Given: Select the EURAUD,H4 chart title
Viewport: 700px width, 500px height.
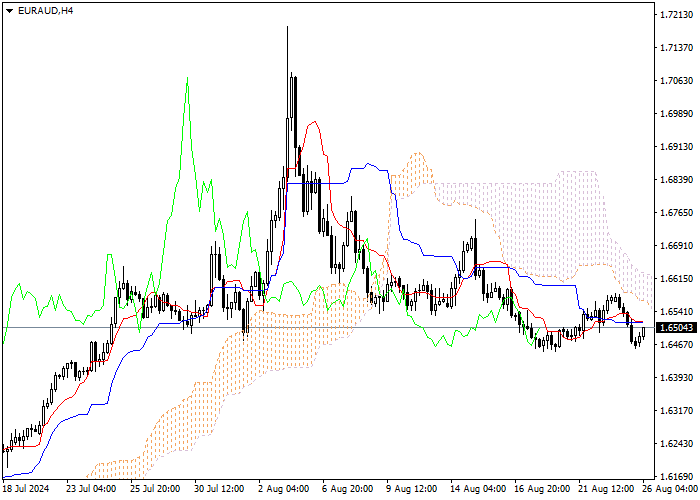Looking at the screenshot, I should pyautogui.click(x=46, y=11).
